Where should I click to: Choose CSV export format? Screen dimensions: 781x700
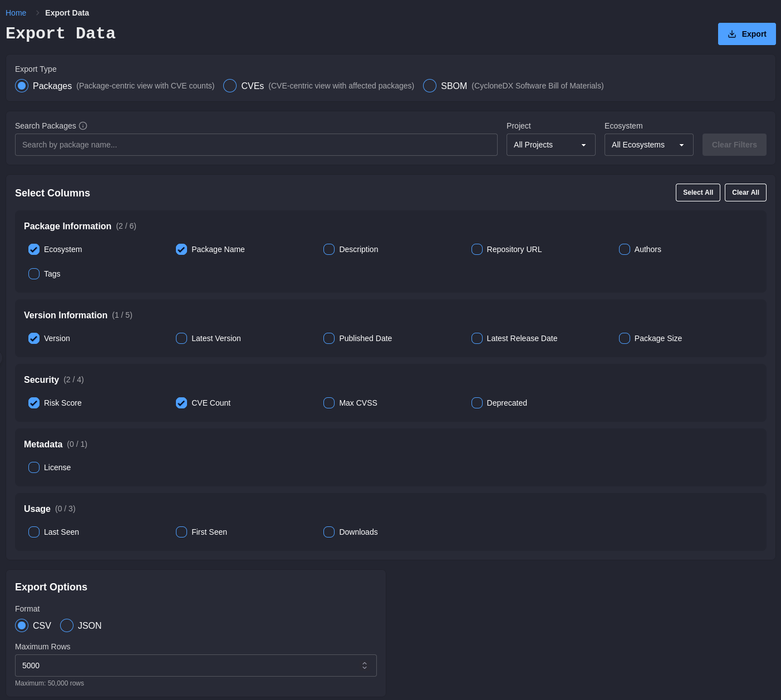pos(22,625)
